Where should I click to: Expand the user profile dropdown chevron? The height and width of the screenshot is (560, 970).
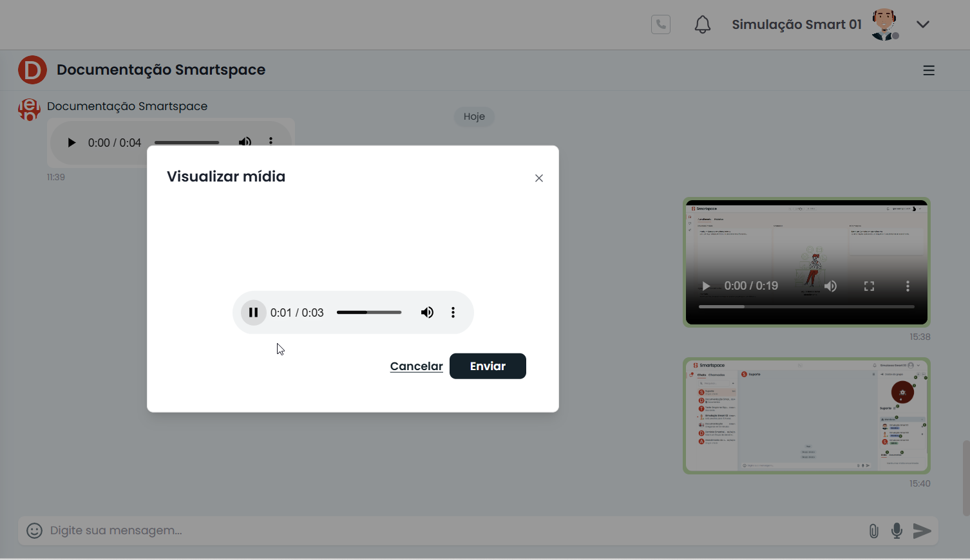[923, 24]
